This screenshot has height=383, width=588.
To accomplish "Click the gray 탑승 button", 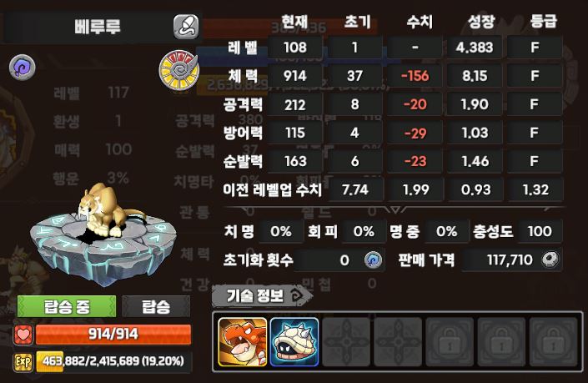I will coord(156,306).
